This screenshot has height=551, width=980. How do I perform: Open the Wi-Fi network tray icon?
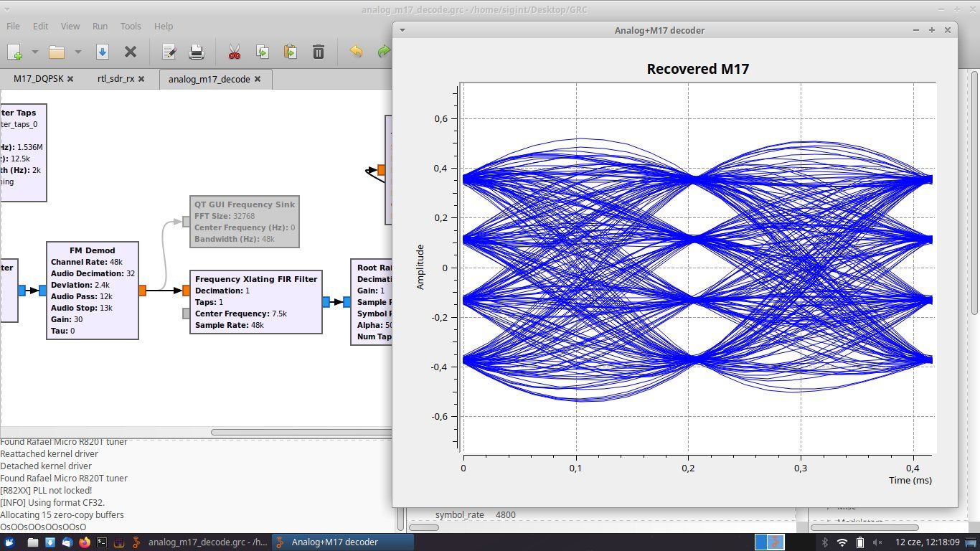(842, 542)
